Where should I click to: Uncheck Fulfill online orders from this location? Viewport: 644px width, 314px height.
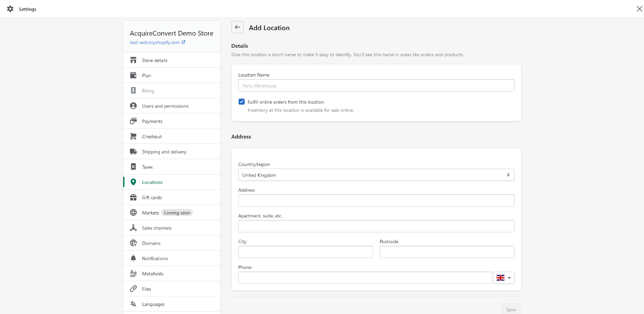(242, 102)
